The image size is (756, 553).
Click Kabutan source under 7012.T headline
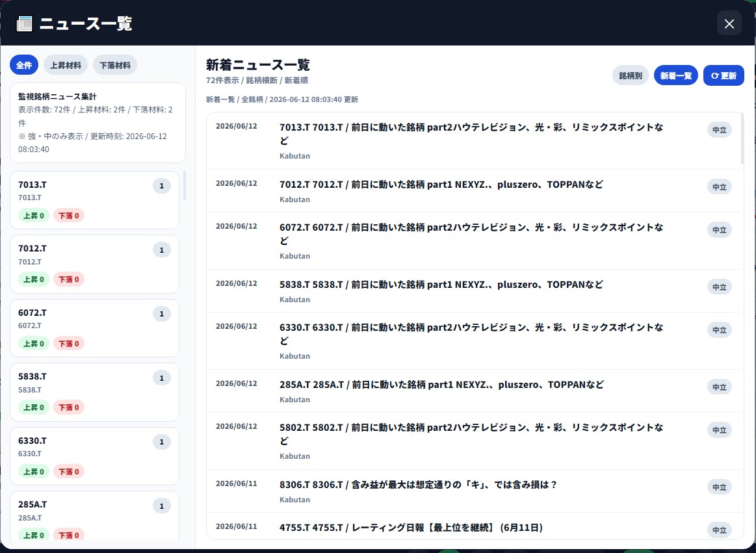click(x=294, y=199)
